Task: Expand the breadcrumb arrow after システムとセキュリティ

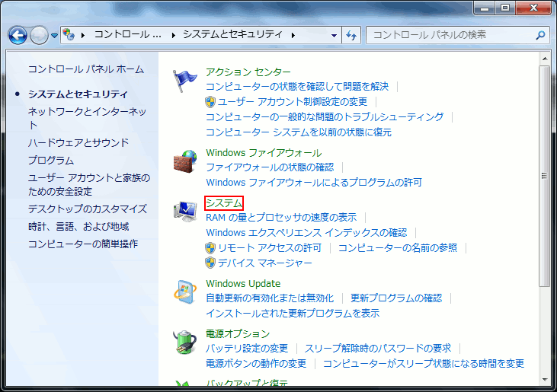Action: (x=293, y=35)
